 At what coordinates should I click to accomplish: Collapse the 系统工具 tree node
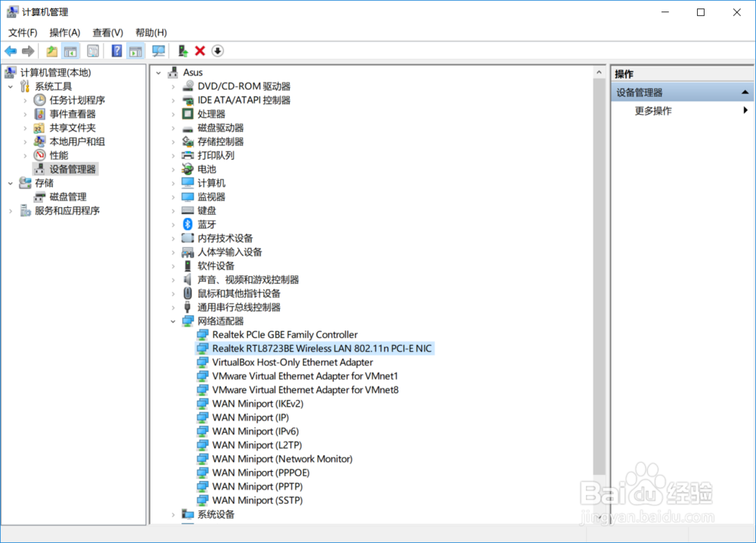(x=11, y=87)
